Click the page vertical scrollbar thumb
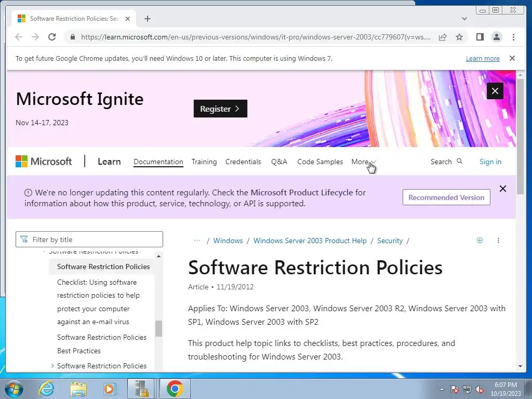Screen dimensions: 532x399 click(520, 137)
